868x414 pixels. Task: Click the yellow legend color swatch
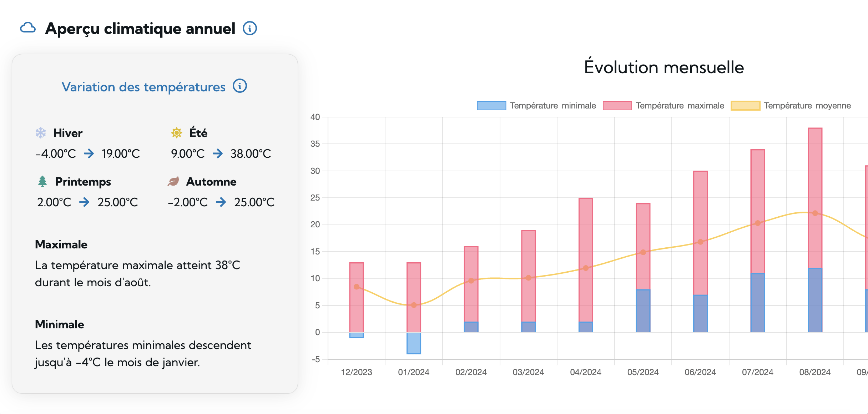(x=745, y=106)
